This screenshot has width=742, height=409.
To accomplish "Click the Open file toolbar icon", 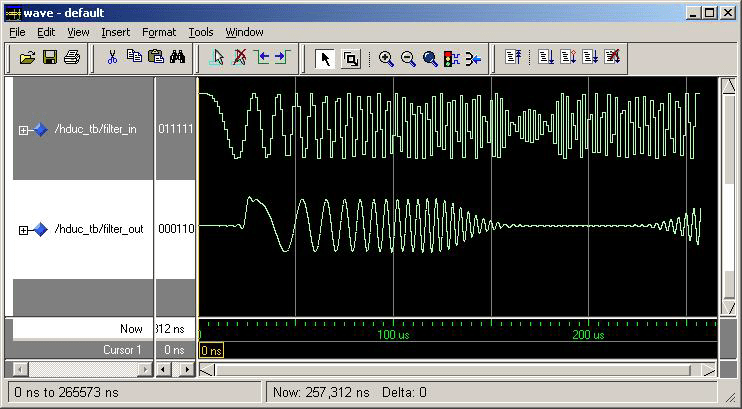I will click(27, 58).
